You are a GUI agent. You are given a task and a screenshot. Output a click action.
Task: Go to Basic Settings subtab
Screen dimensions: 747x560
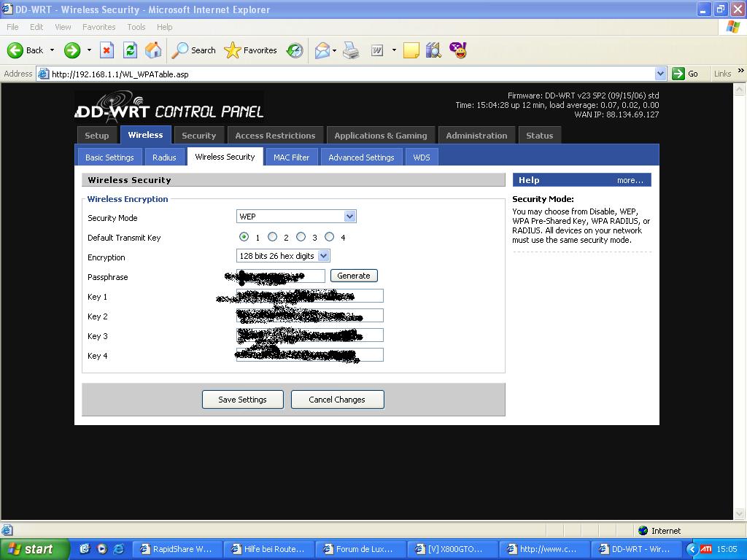(x=109, y=157)
